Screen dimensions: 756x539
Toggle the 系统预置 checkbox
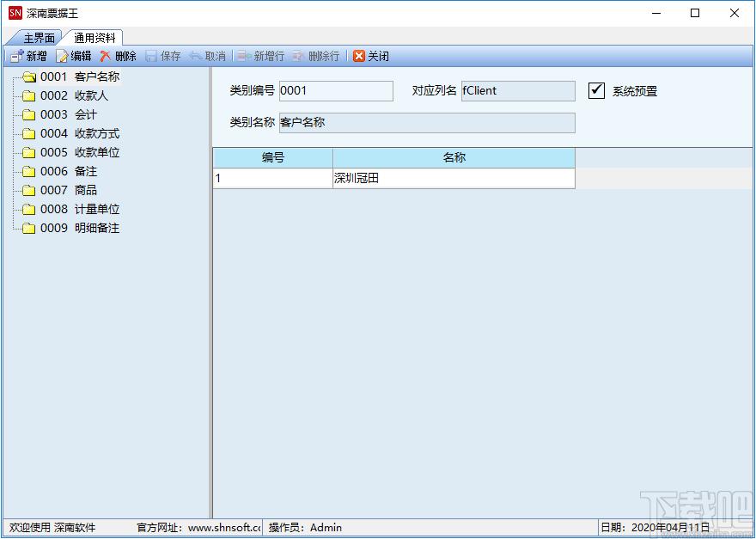coord(596,90)
